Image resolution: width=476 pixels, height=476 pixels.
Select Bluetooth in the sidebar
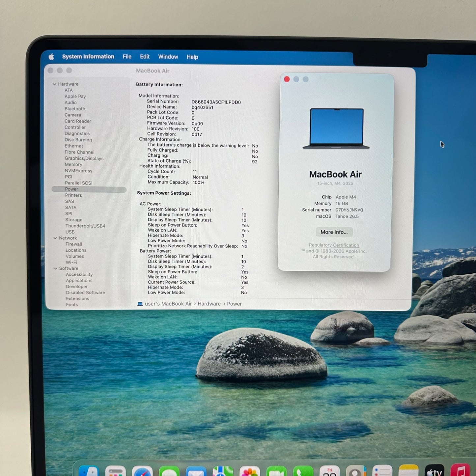(75, 109)
